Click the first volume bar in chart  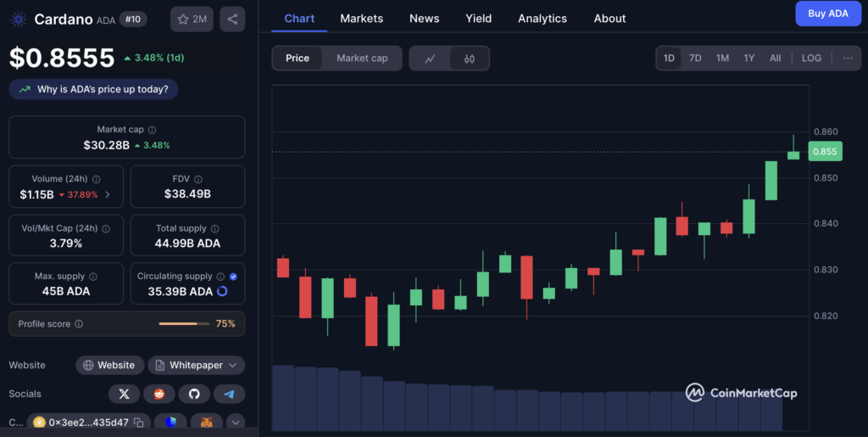283,398
